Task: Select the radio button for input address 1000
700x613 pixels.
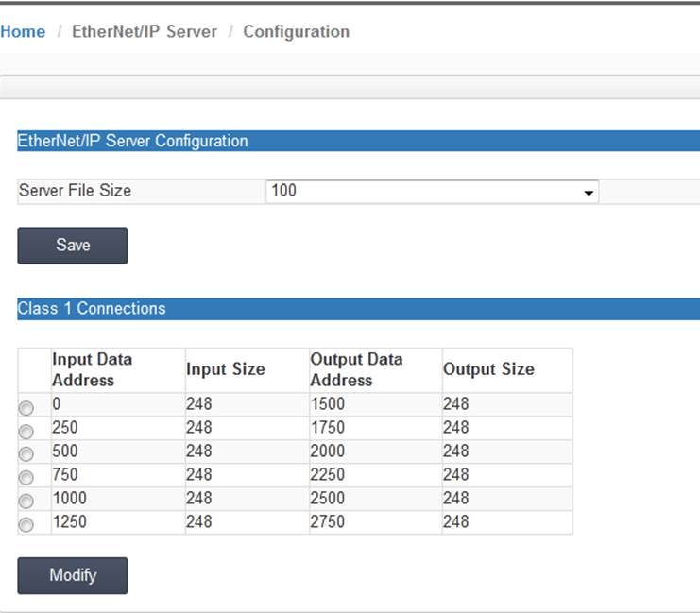Action: 26,502
